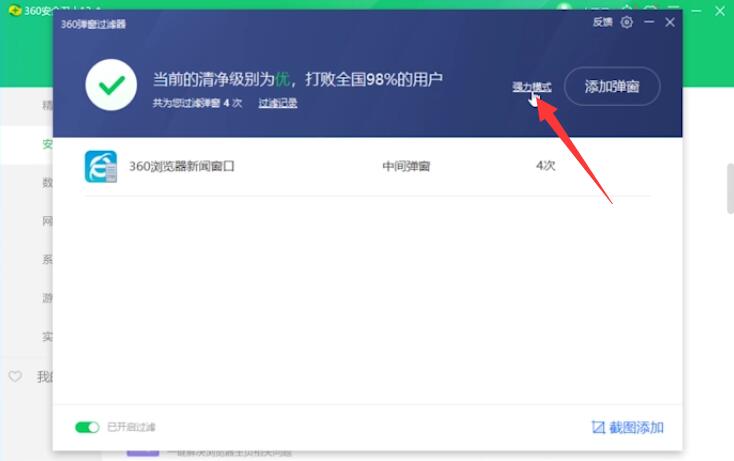
Task: Click the 4次 count text
Action: pyautogui.click(x=545, y=166)
